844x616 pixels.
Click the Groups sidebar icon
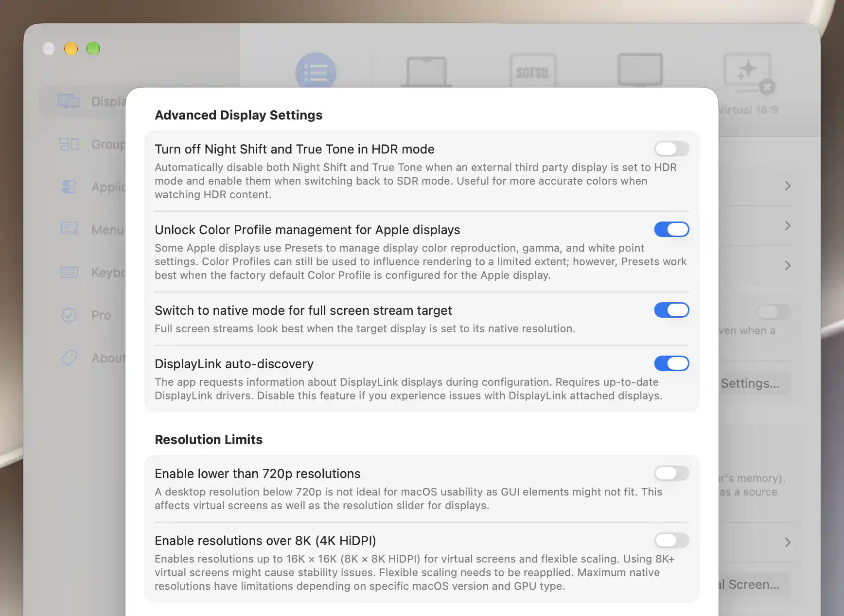tap(69, 144)
